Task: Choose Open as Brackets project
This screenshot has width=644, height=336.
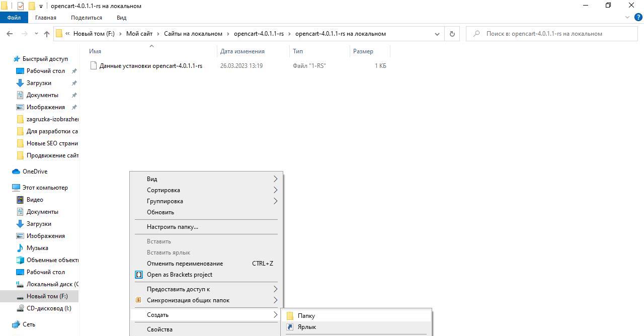Action: click(x=179, y=275)
